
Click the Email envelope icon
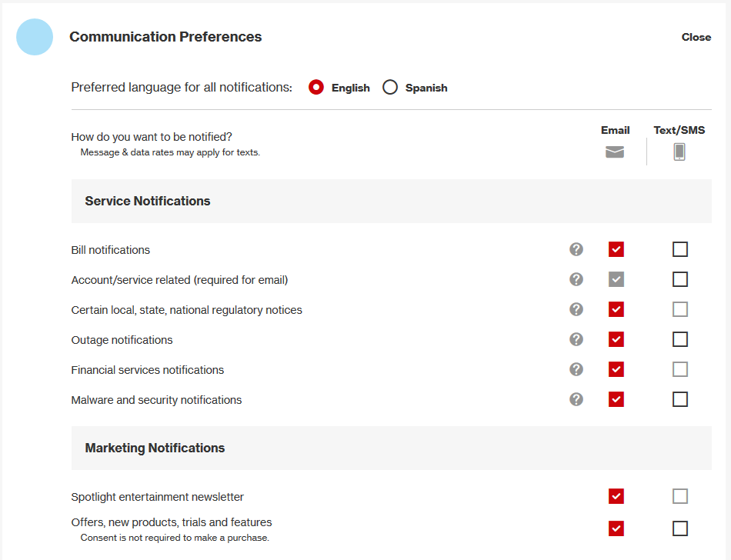pyautogui.click(x=615, y=152)
